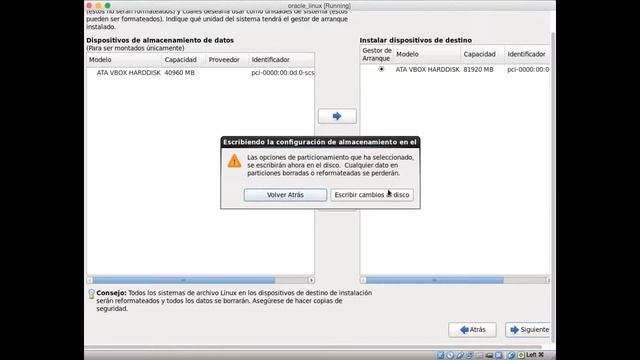Click Volver Atrás button

(x=285, y=195)
